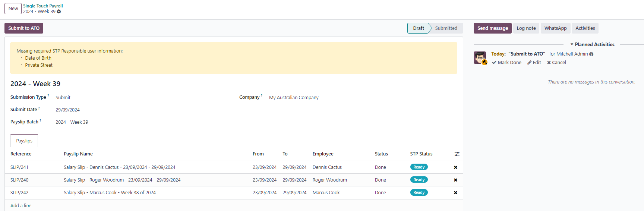Click the Submit Date field
Image resolution: width=644 pixels, height=211 pixels.
142,110
